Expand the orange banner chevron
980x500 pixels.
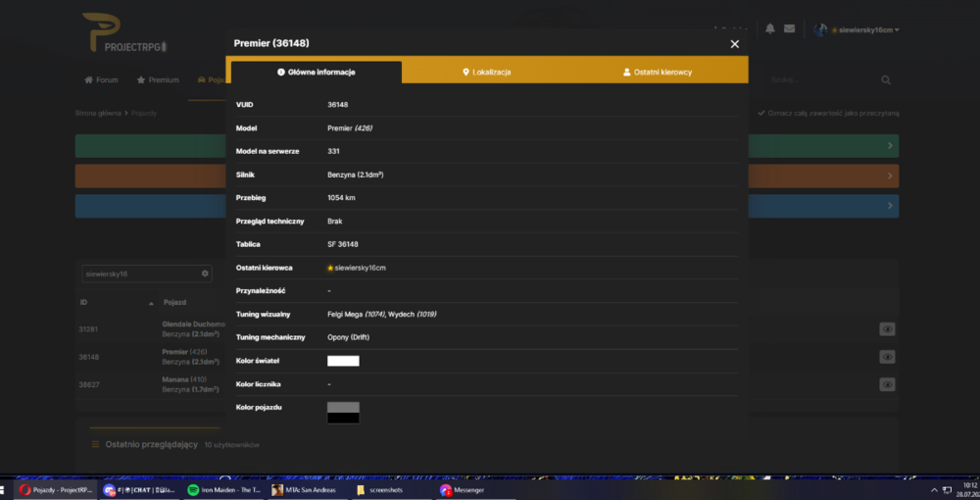click(890, 176)
